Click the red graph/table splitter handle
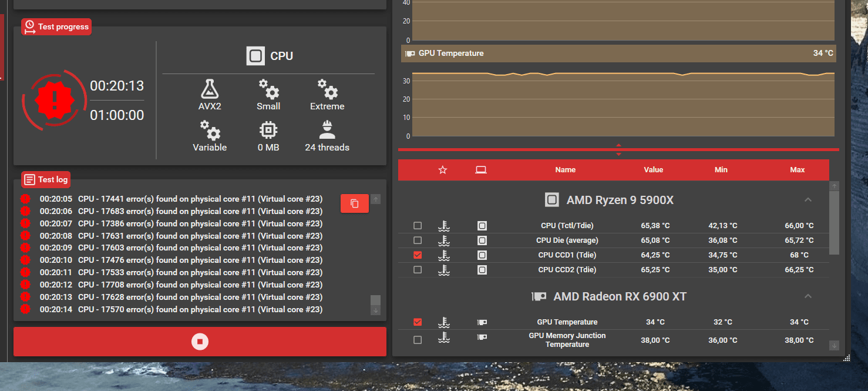 [x=618, y=149]
